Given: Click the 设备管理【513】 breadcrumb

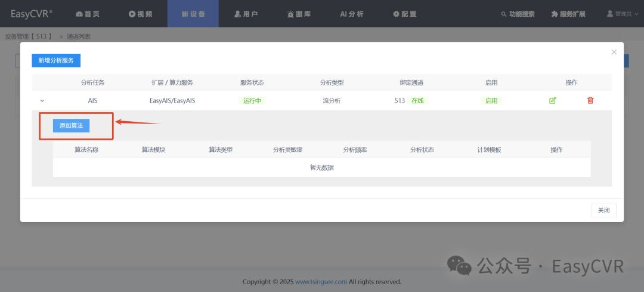Looking at the screenshot, I should coord(29,36).
